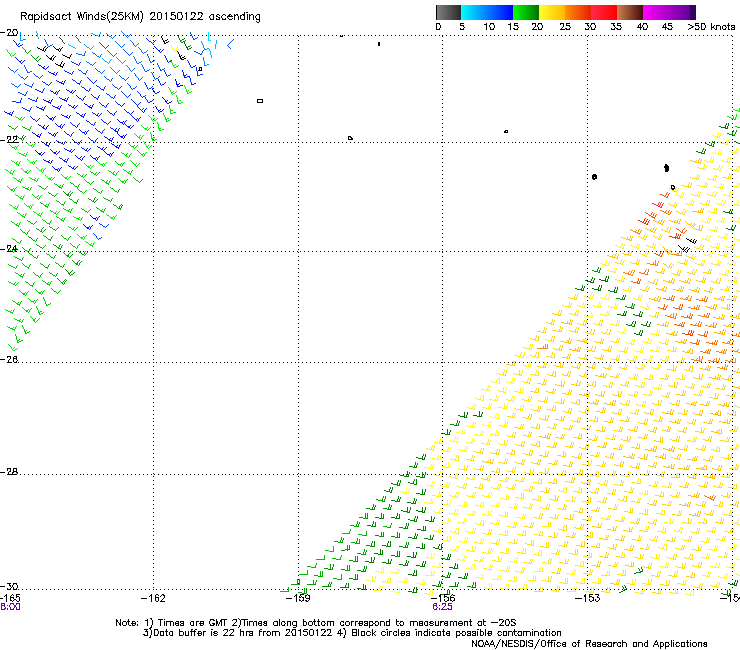Screen dimensions: 740x650
Task: Click the 'Times are GMT' note line
Action: click(316, 623)
